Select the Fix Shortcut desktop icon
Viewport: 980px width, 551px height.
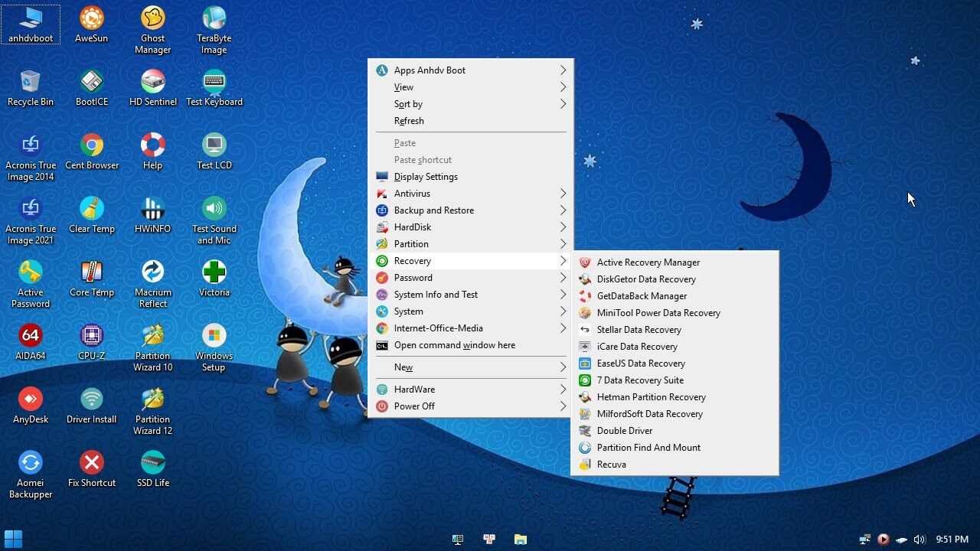91,469
